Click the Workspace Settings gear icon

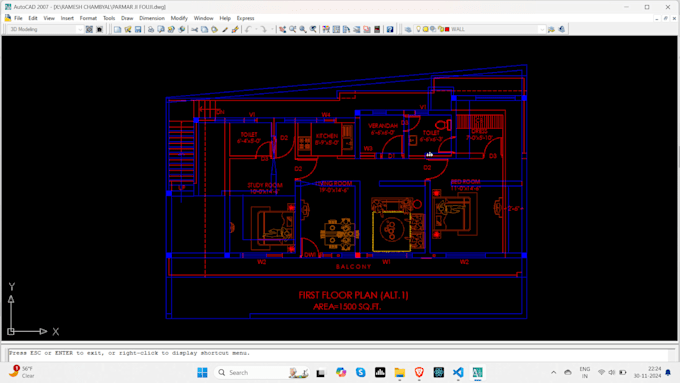pyautogui.click(x=89, y=29)
